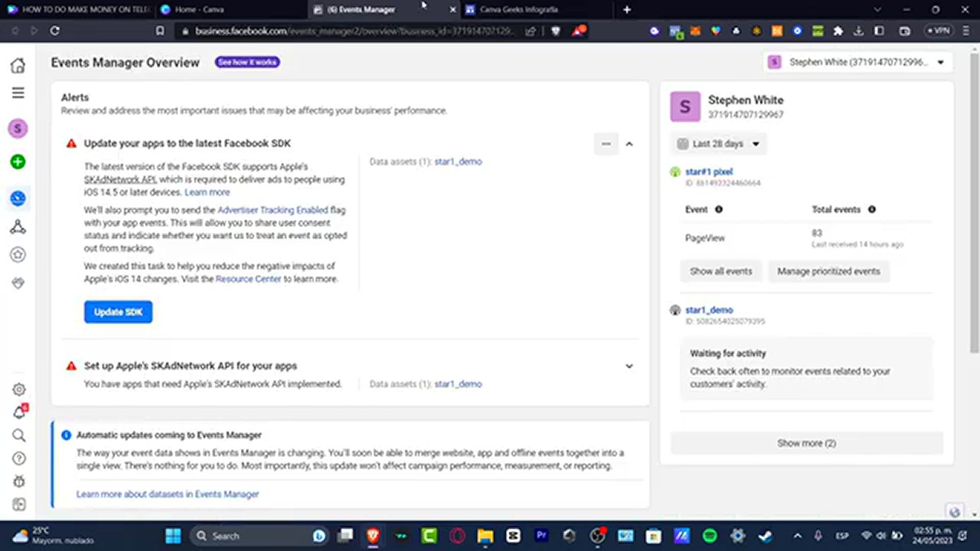980x551 pixels.
Task: Collapse the Update your apps alert
Action: [629, 144]
